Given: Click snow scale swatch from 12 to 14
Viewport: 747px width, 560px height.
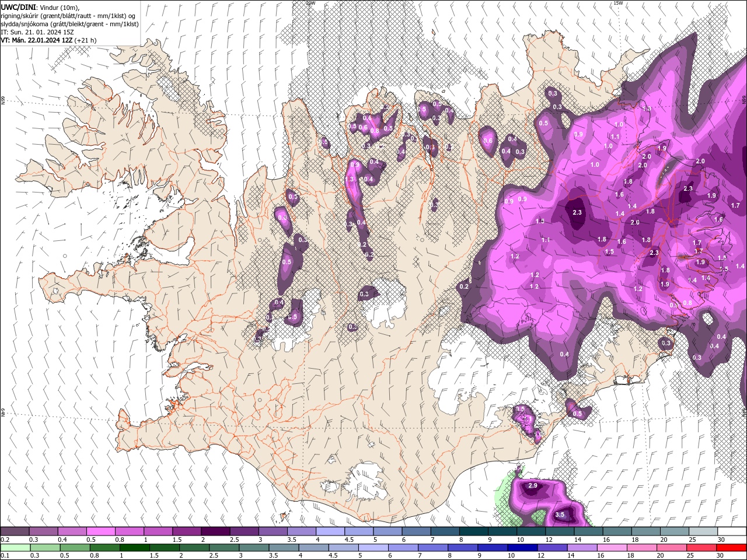Looking at the screenshot, I should tap(560, 531).
